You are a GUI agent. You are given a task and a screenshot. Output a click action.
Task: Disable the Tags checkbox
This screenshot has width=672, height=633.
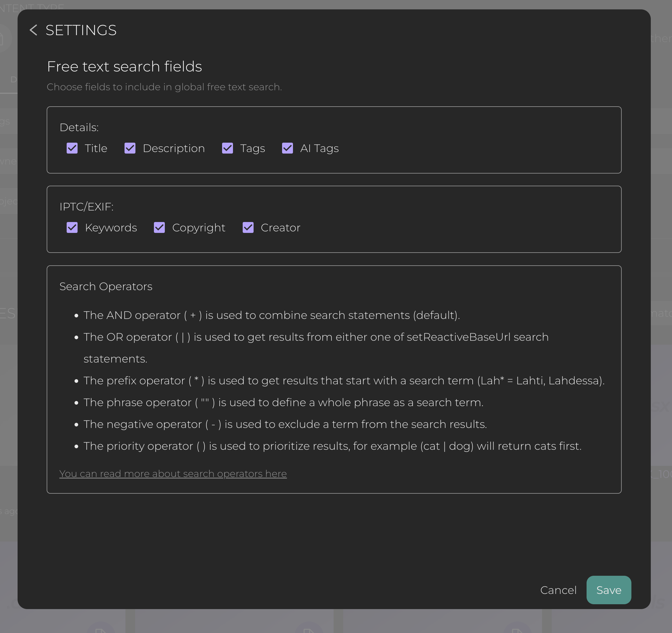coord(227,148)
